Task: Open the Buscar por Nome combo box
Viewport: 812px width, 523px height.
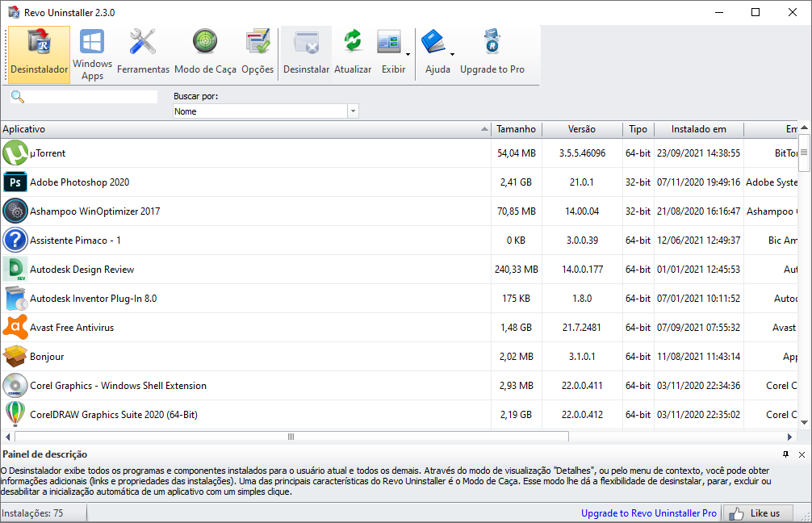Action: (x=353, y=111)
